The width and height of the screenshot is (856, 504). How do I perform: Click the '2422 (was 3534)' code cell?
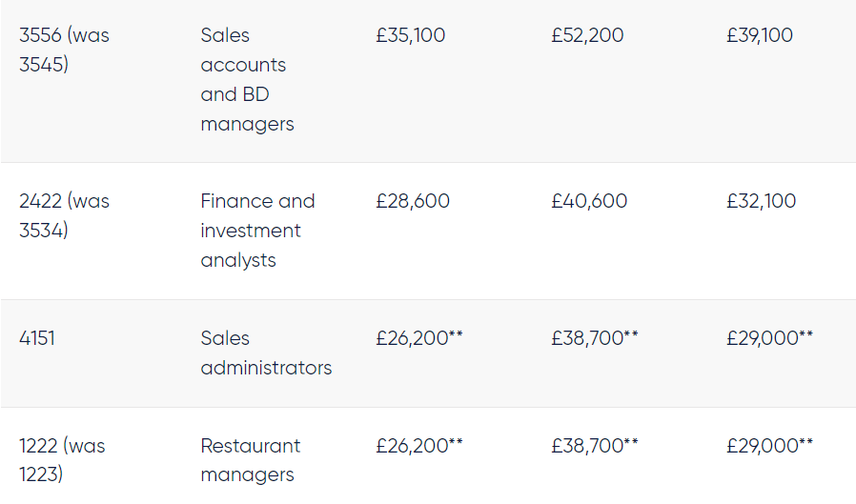[64, 215]
